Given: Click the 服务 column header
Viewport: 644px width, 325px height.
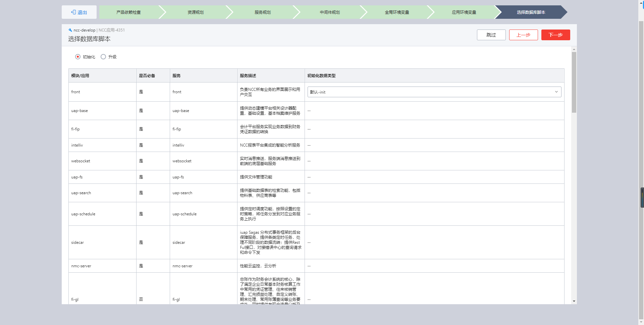Looking at the screenshot, I should pos(204,75).
